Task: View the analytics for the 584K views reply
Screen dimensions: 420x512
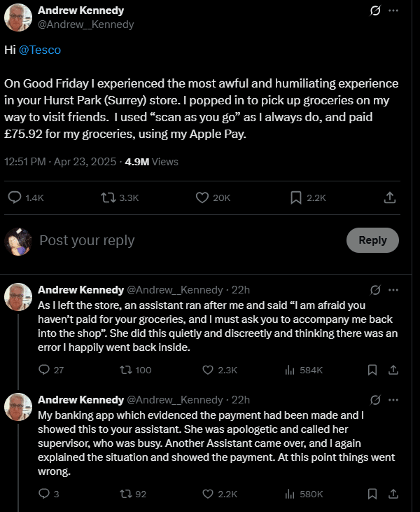Action: [304, 370]
